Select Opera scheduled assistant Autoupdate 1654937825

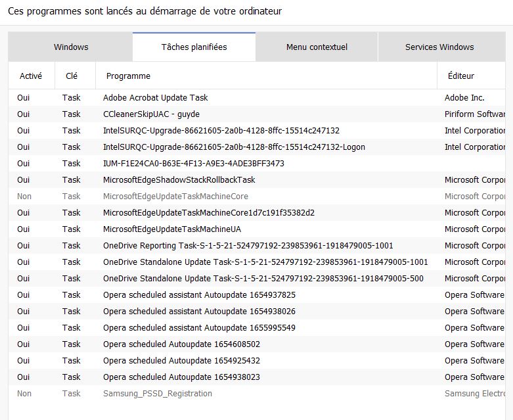[x=257, y=294]
